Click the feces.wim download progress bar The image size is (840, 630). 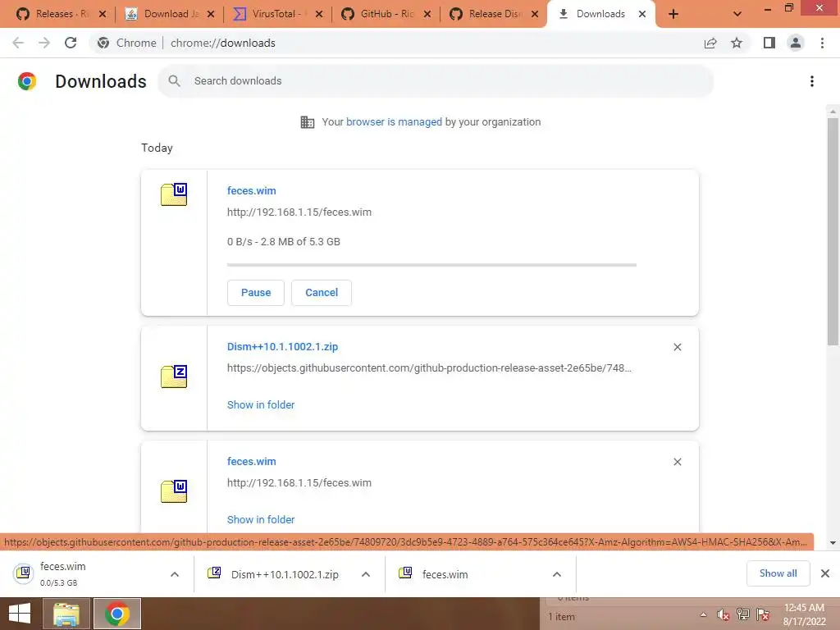pos(431,265)
